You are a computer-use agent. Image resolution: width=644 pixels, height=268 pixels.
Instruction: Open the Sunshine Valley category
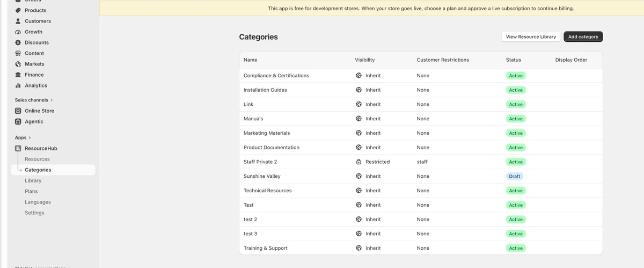(262, 176)
